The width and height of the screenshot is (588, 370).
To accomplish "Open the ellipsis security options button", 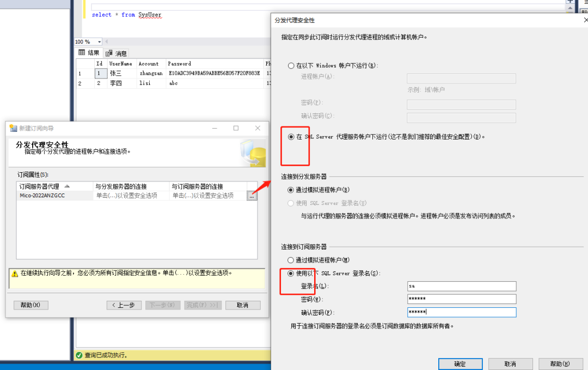I will pyautogui.click(x=252, y=196).
